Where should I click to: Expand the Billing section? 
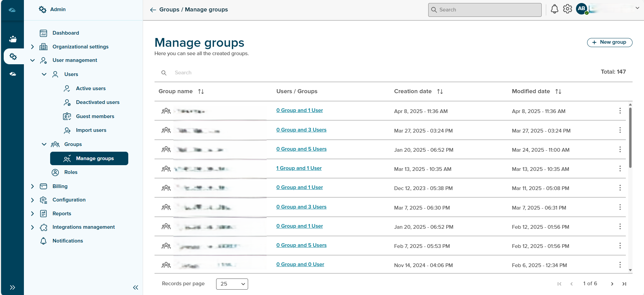coord(32,186)
